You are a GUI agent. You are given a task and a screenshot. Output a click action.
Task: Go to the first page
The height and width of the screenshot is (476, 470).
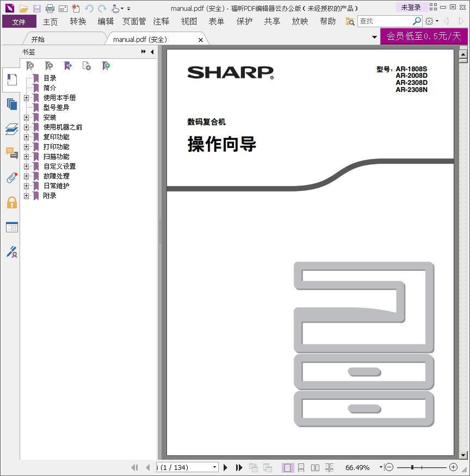click(134, 467)
